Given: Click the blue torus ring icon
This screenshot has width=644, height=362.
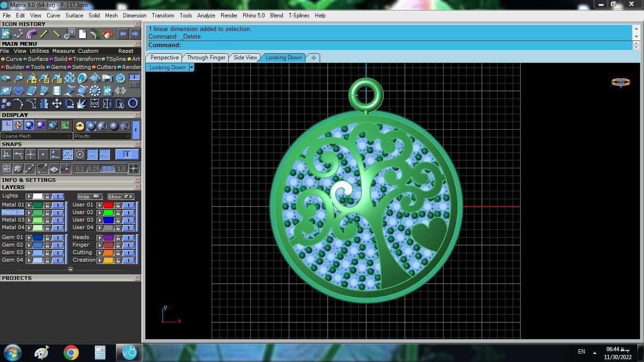Looking at the screenshot, I should tap(133, 104).
